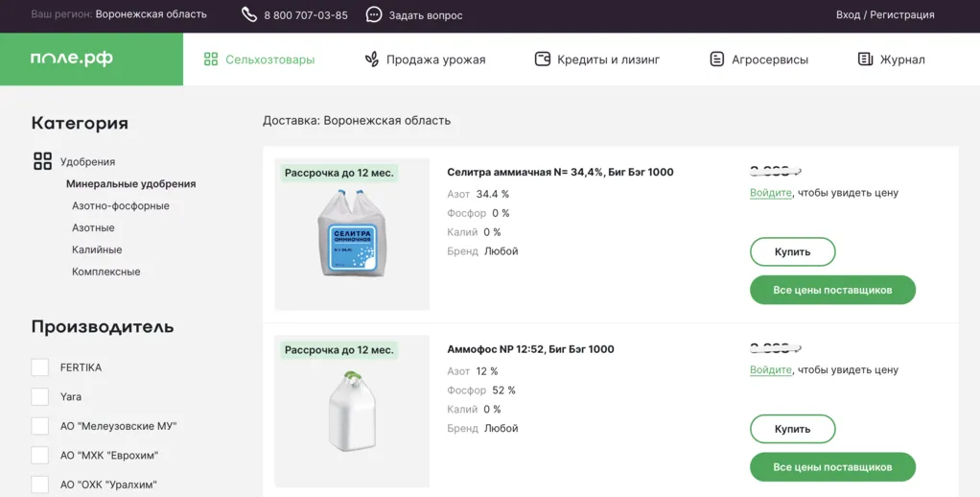The image size is (980, 497).
Task: Click the chat bubble question icon
Action: (374, 14)
